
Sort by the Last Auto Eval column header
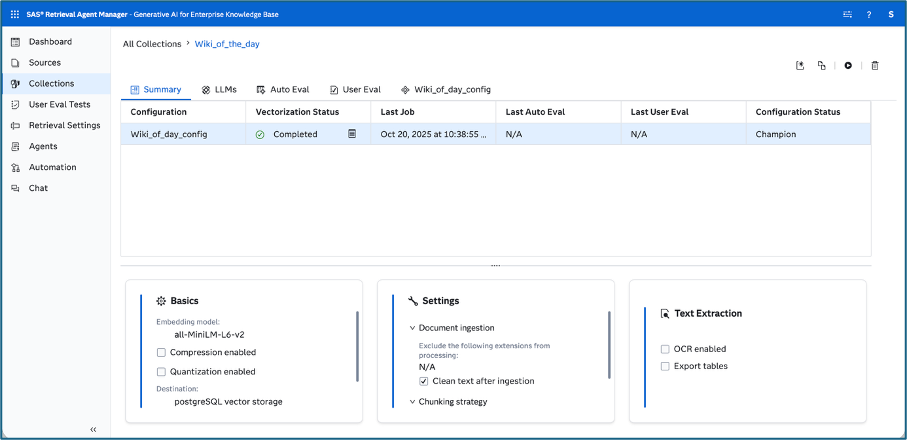(559, 112)
